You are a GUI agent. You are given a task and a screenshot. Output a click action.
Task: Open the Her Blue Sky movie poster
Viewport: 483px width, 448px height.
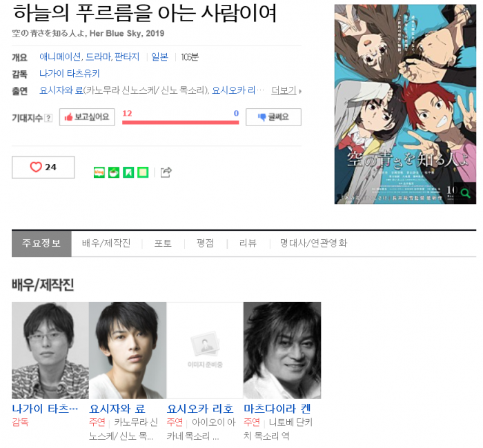pyautogui.click(x=405, y=104)
